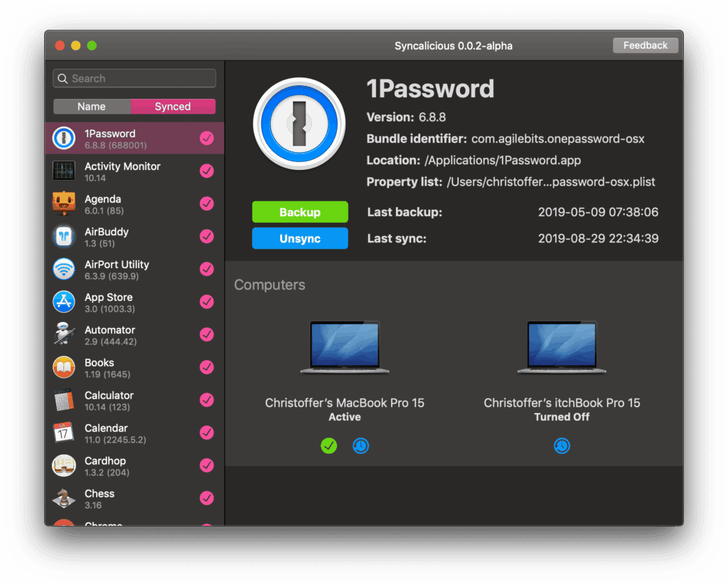
Task: Click restore clock icon under itchBook Pro 15
Action: tap(562, 446)
